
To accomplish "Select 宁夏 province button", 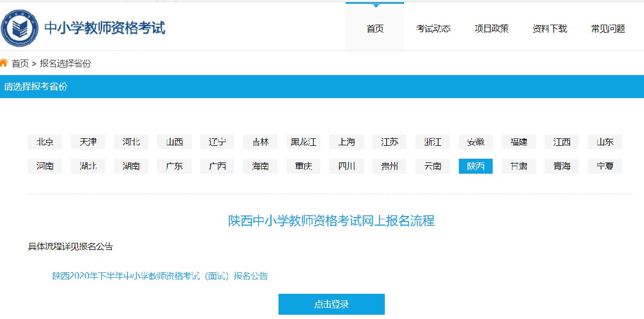I will pyautogui.click(x=605, y=166).
